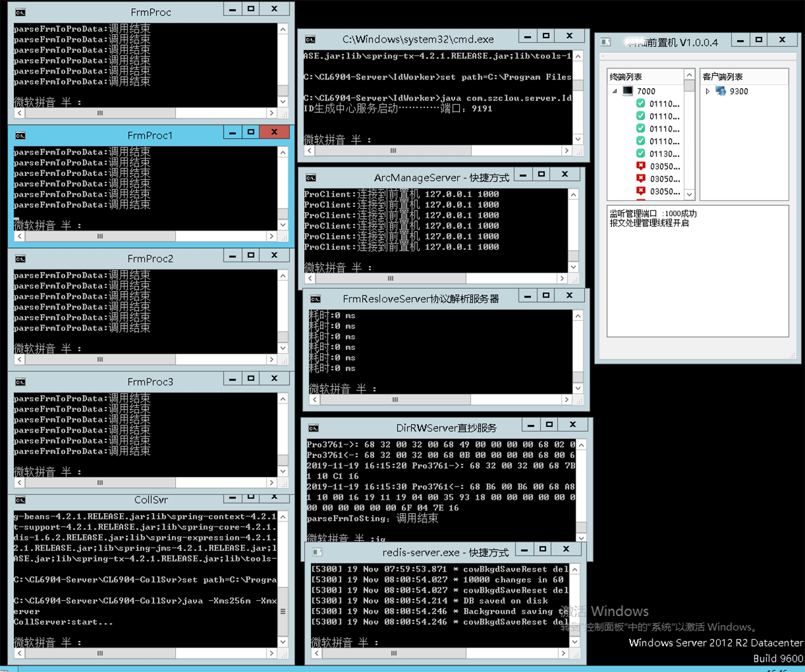Click cmd.exe window's scroll-up arrow
The image size is (805, 672).
578,57
